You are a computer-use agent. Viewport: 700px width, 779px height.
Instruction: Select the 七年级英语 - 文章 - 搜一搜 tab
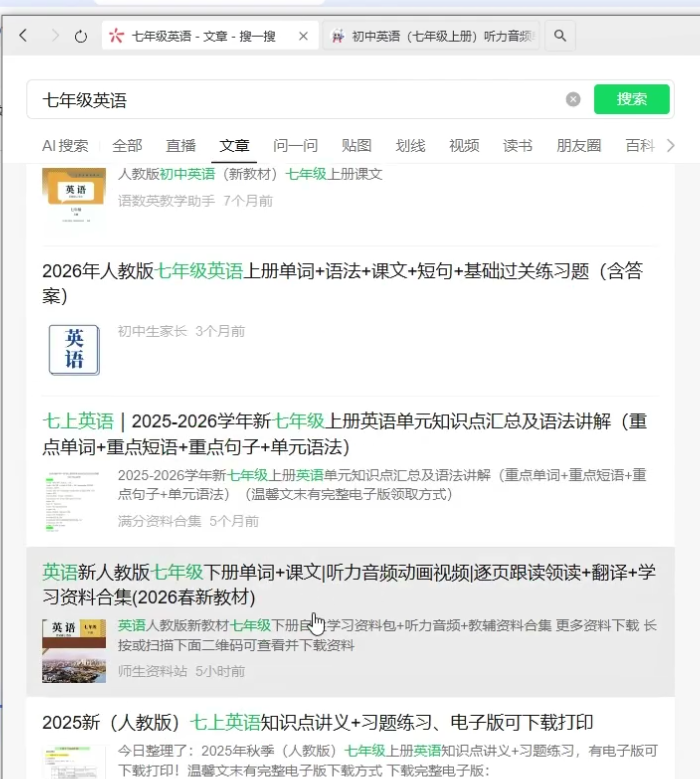[x=210, y=36]
